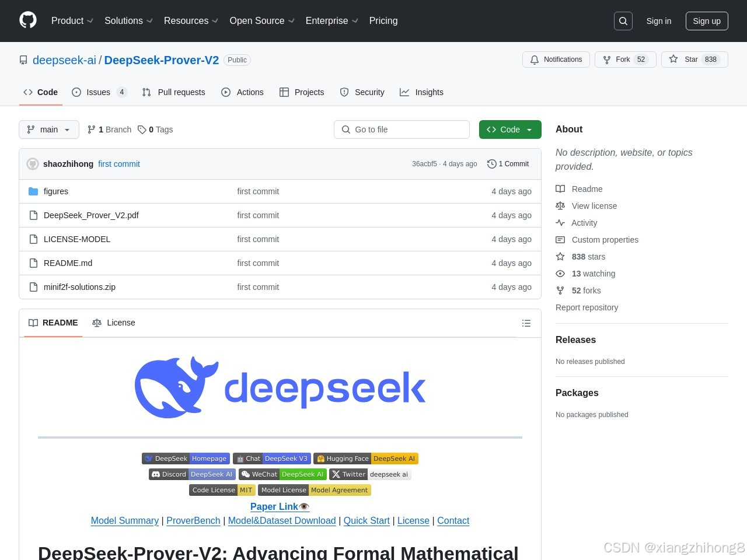Click the Sign up button
The image size is (747, 560).
[x=707, y=21]
